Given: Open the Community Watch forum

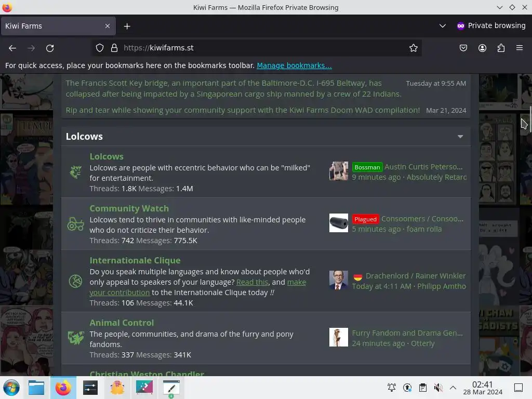Looking at the screenshot, I should coord(129,208).
